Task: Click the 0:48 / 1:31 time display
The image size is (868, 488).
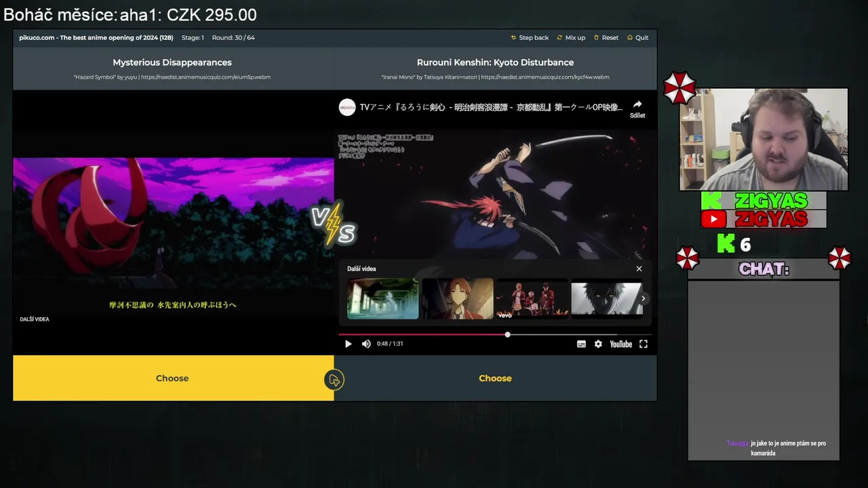Action: (390, 344)
